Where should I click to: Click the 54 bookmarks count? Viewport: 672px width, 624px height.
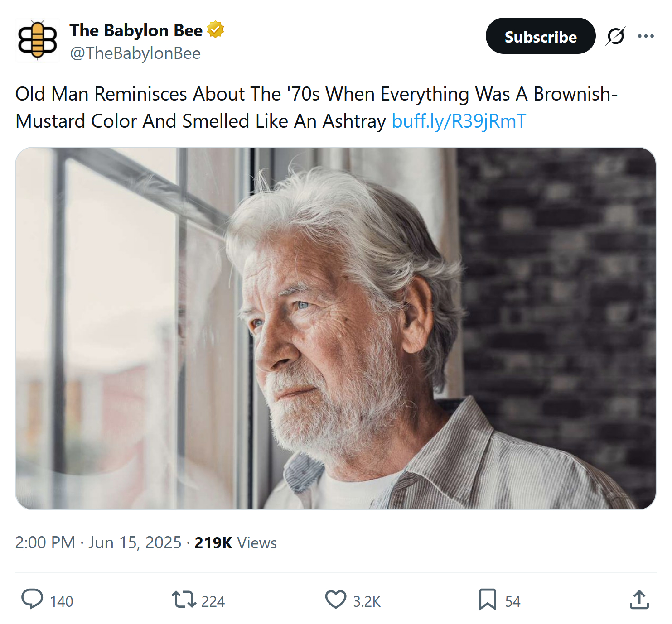click(513, 601)
